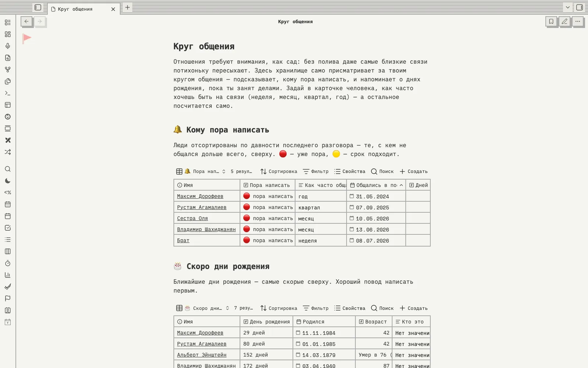The height and width of the screenshot is (368, 588).
Task: Open the more options three-dots menu
Action: tap(578, 21)
